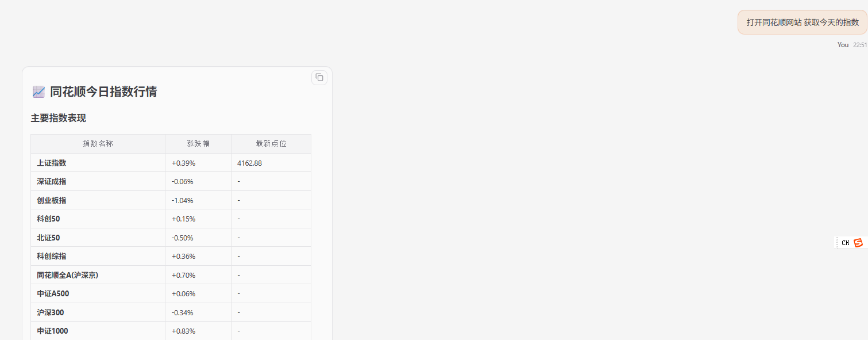Viewport: 868px width, 340px height.
Task: Click the 主要指数表现 subheading
Action: click(59, 118)
